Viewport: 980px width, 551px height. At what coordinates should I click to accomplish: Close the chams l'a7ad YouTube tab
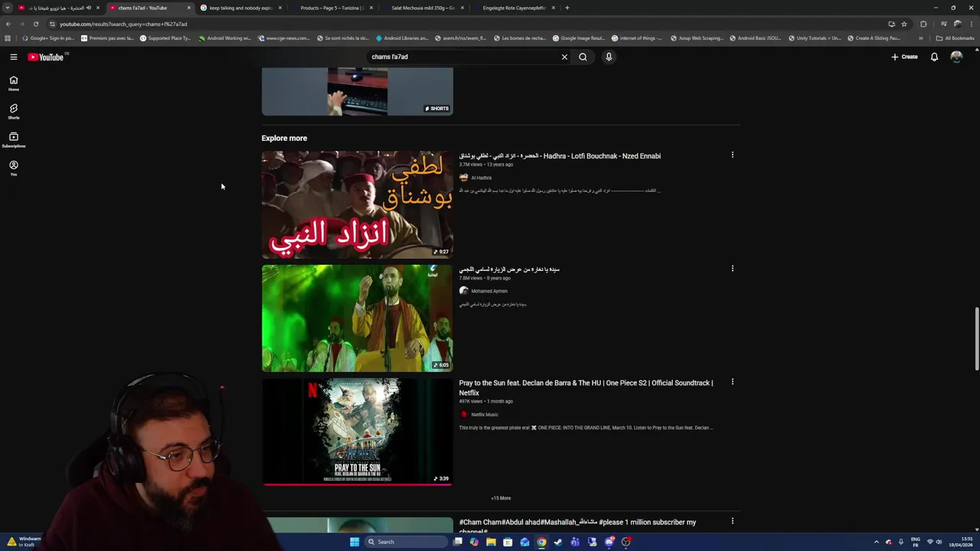click(x=188, y=8)
